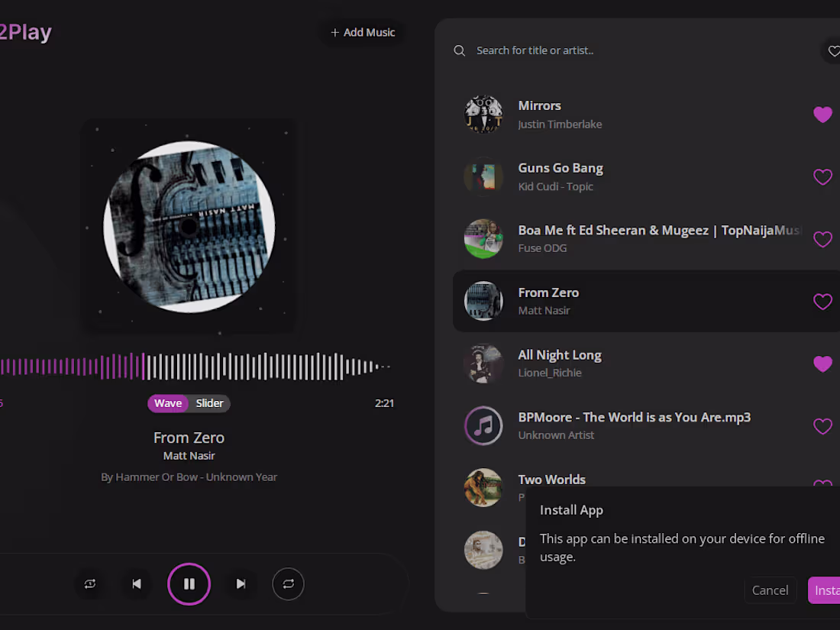The width and height of the screenshot is (840, 630).
Task: Favorite the Guns Go Bang track
Action: [822, 176]
